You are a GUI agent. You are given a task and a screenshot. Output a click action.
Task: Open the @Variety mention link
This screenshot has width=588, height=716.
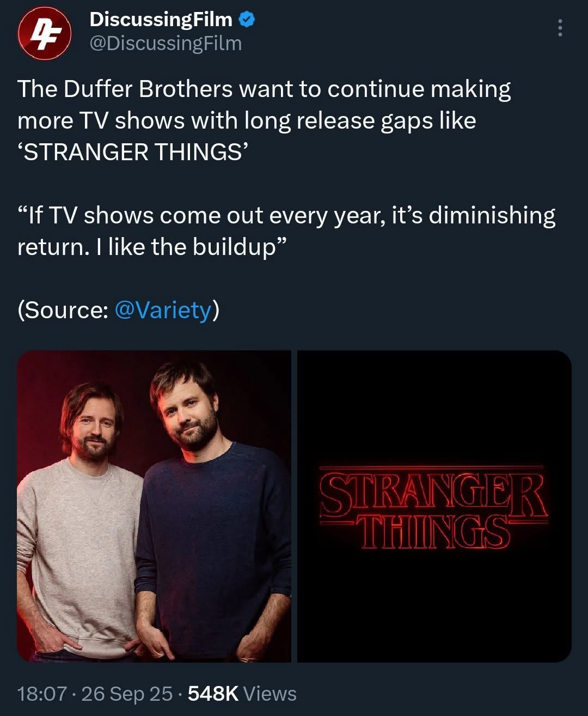(163, 310)
